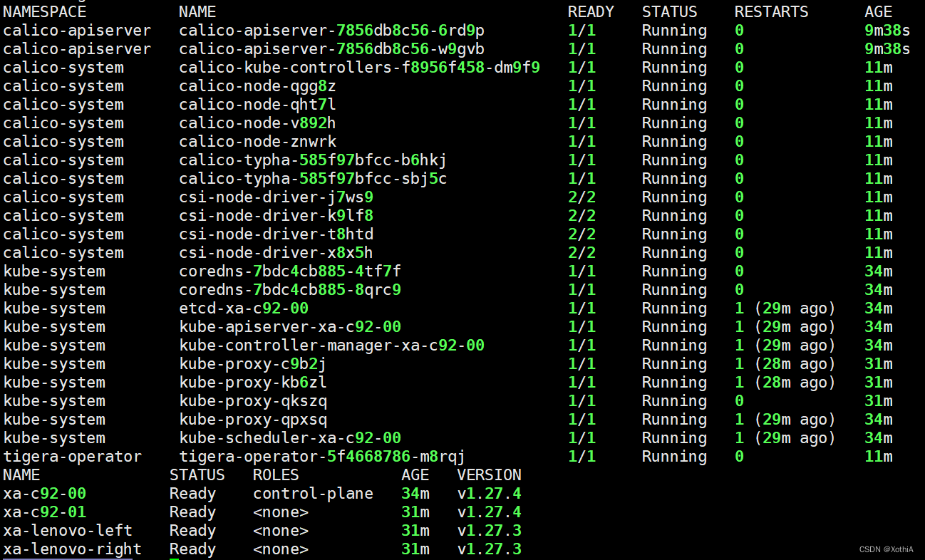The height and width of the screenshot is (560, 925).
Task: Select pod name calico-apiserver-7856db8c56-6rd9p
Action: 331,31
